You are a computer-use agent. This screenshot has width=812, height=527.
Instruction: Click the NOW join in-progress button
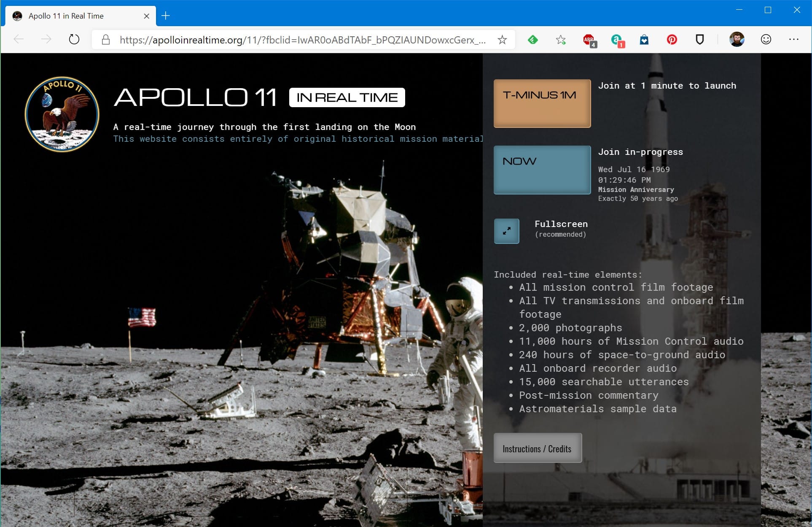tap(542, 170)
